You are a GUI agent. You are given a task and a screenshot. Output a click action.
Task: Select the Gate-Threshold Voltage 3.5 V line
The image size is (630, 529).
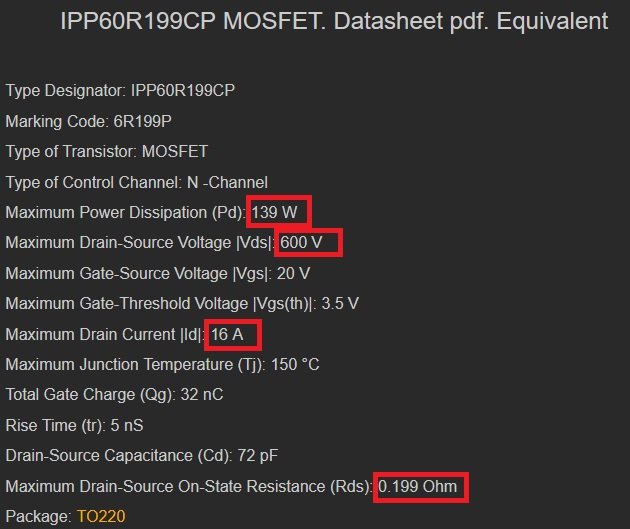(x=182, y=303)
